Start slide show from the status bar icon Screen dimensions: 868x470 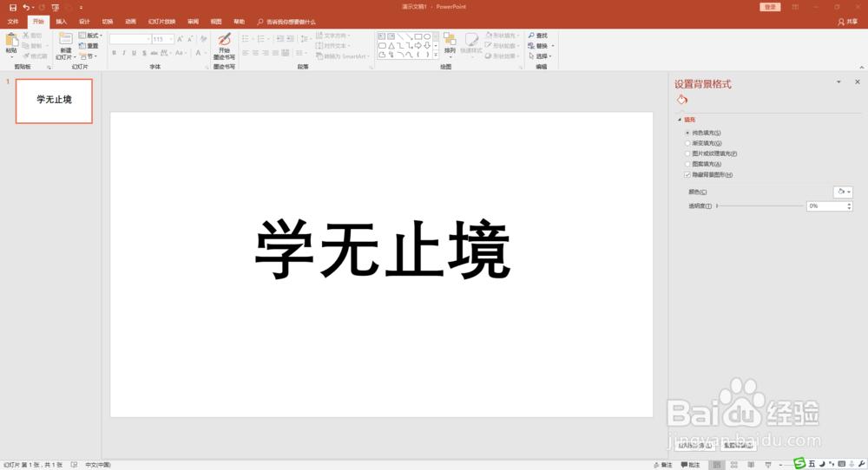(768, 465)
